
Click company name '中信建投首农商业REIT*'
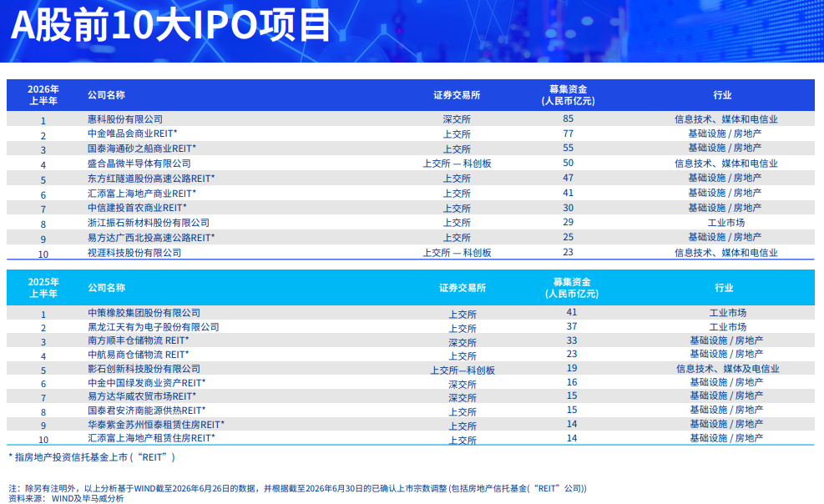coord(137,208)
